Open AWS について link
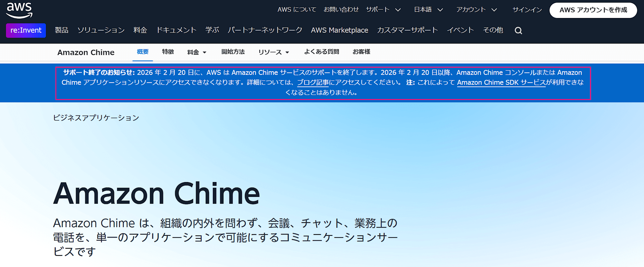 coord(297,10)
